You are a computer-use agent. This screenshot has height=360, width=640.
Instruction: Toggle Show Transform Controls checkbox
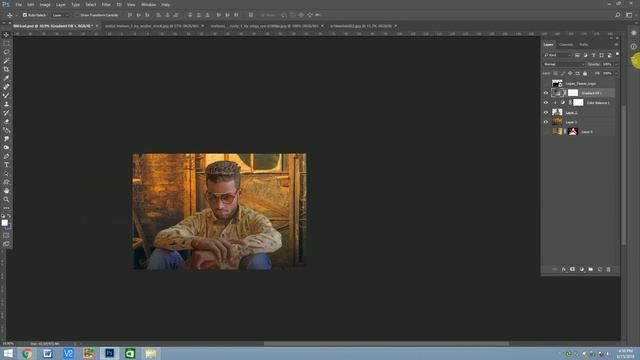[77, 15]
